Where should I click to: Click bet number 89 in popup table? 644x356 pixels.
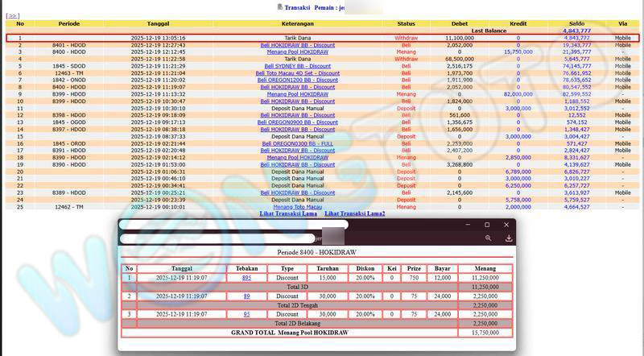point(246,296)
